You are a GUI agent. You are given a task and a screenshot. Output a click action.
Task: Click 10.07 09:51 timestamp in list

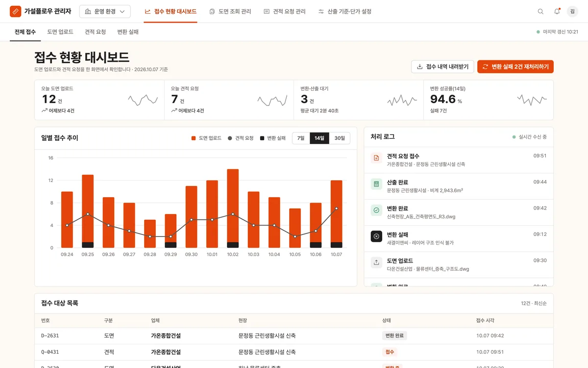tap(490, 352)
